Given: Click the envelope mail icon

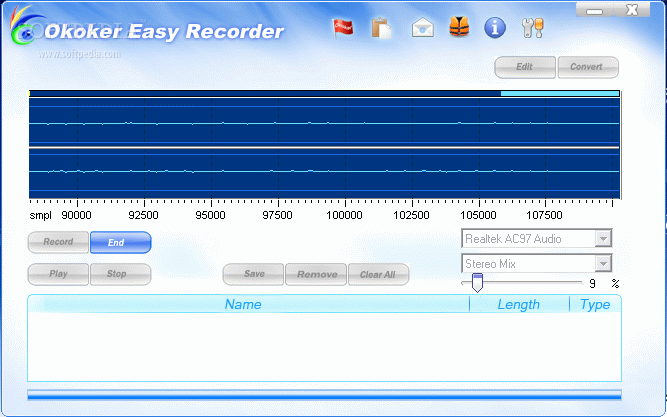Looking at the screenshot, I should [x=422, y=28].
